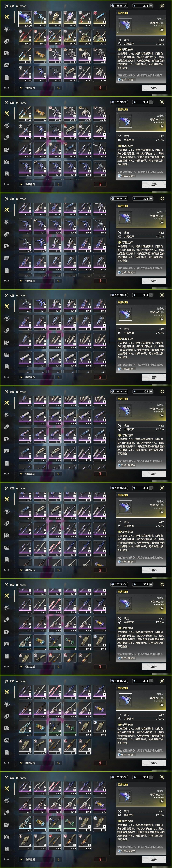Toggle the weapon lock icon in topmost detail card
172x868 pixels.
pos(162,30)
